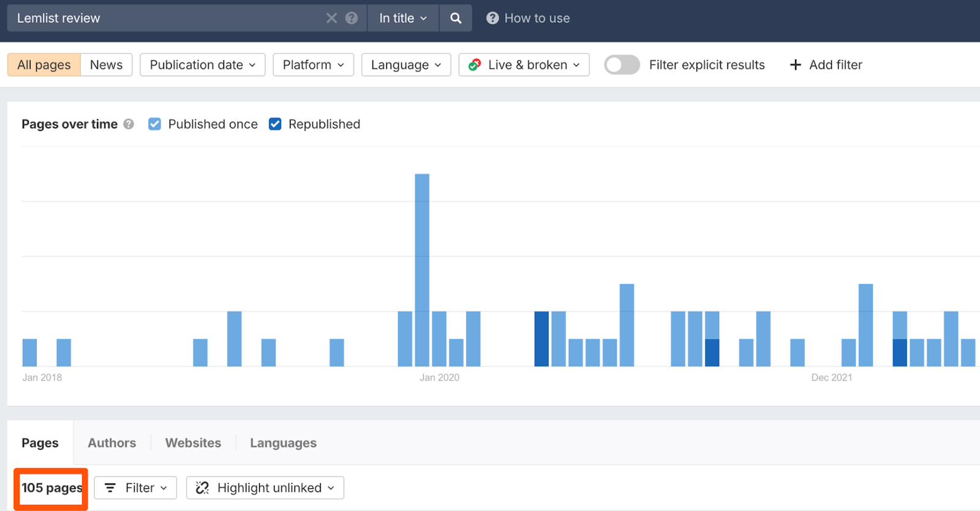
Task: Click the Add filter button
Action: [826, 65]
